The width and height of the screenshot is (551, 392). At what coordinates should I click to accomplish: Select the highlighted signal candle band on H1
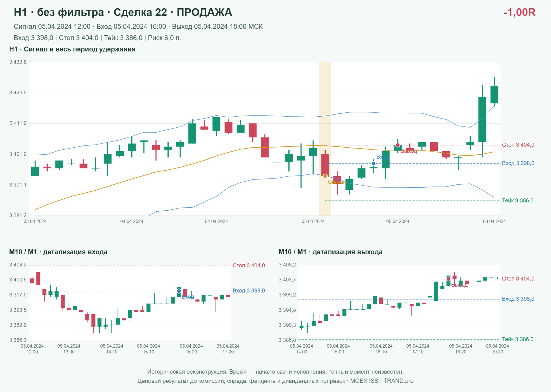click(325, 139)
